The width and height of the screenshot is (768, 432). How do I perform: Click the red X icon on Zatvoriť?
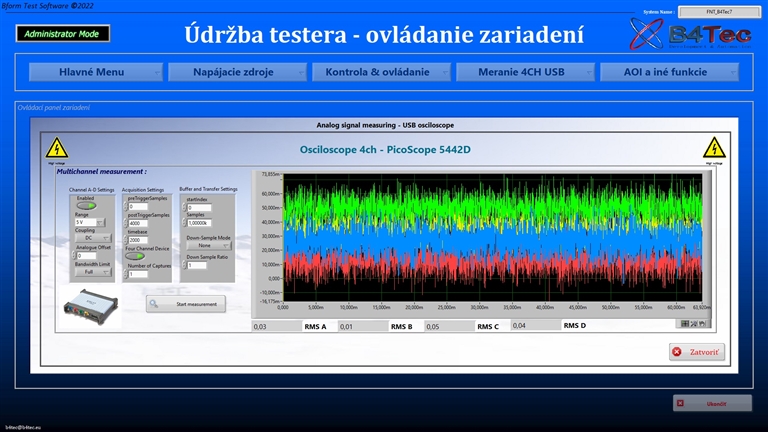pos(677,352)
